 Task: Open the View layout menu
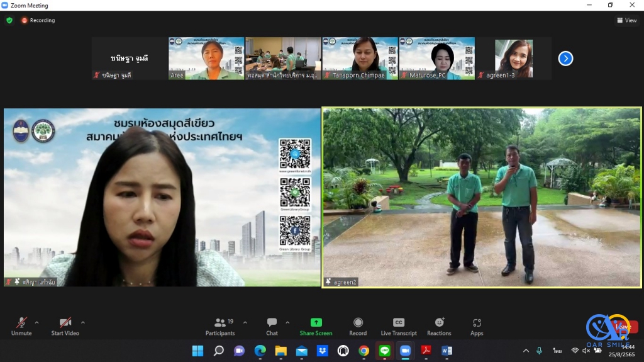(x=627, y=20)
